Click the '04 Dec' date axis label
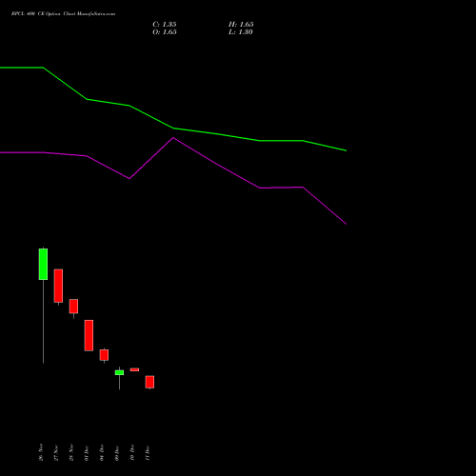 102,453
